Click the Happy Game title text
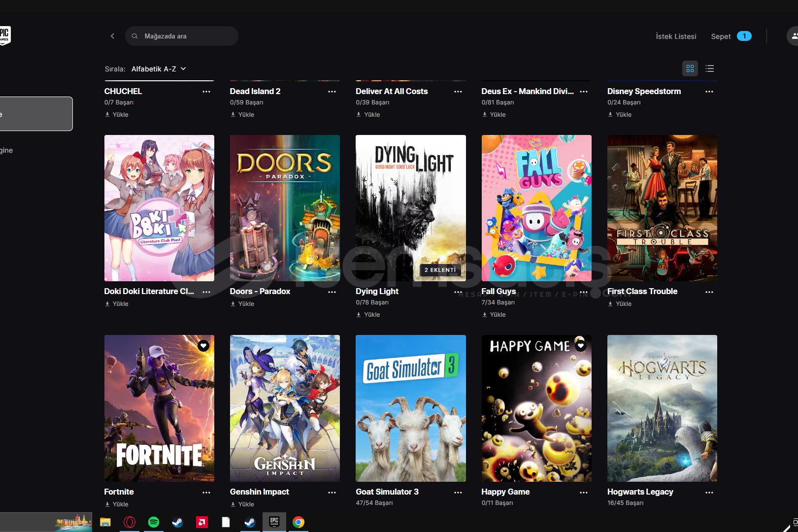The image size is (798, 532). click(x=505, y=492)
